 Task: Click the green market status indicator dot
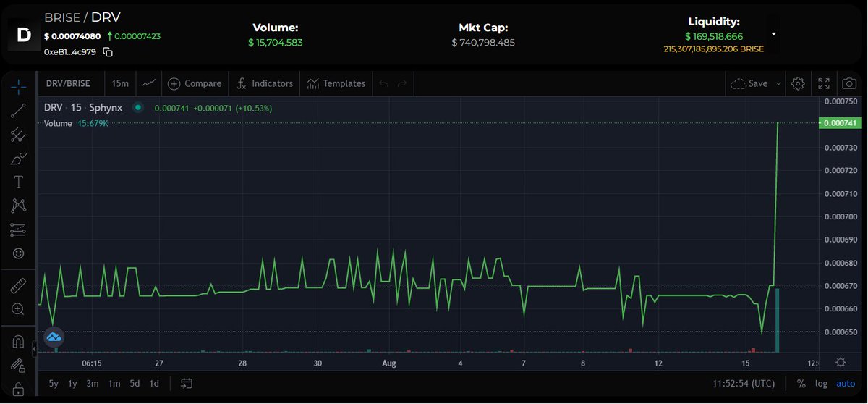[x=137, y=107]
